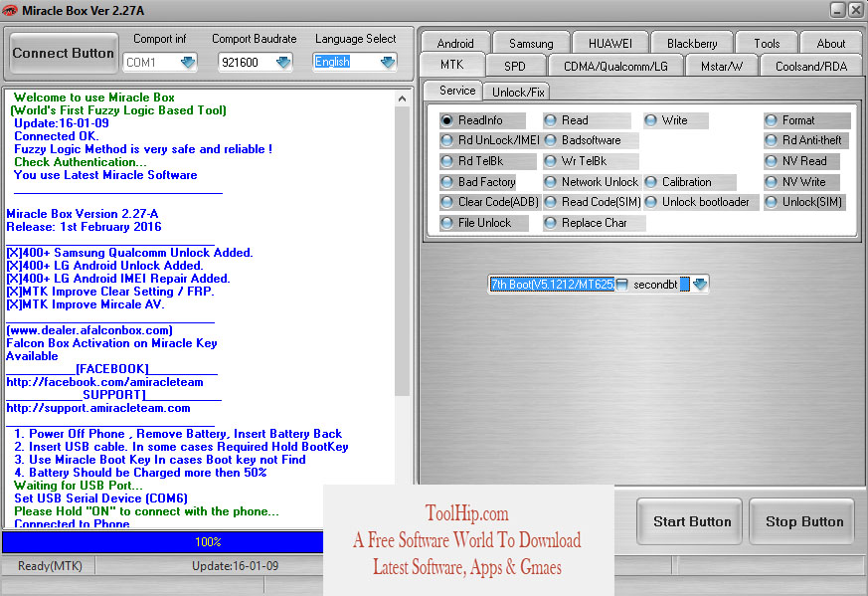Open the HUAWEI tab
868x596 pixels.
(x=610, y=43)
